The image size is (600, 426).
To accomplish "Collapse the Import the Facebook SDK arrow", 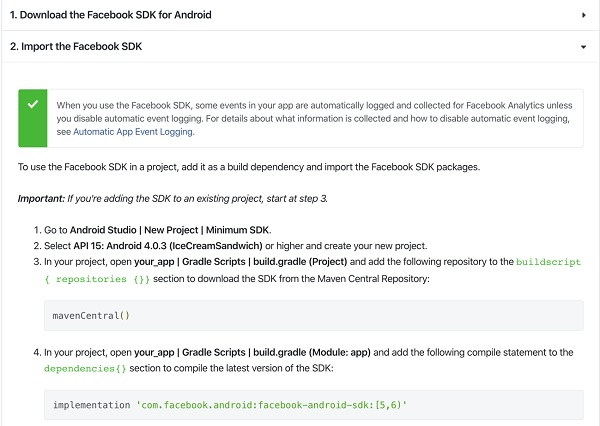I will pos(583,46).
